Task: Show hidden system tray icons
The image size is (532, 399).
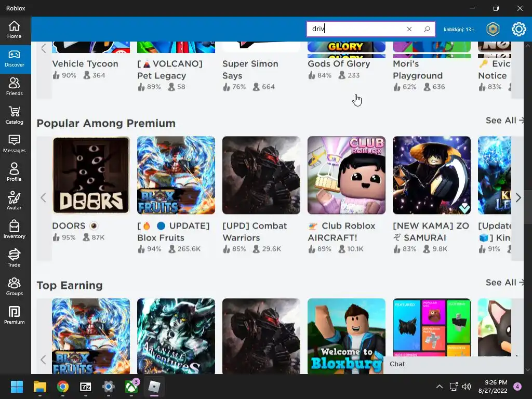Action: point(440,387)
